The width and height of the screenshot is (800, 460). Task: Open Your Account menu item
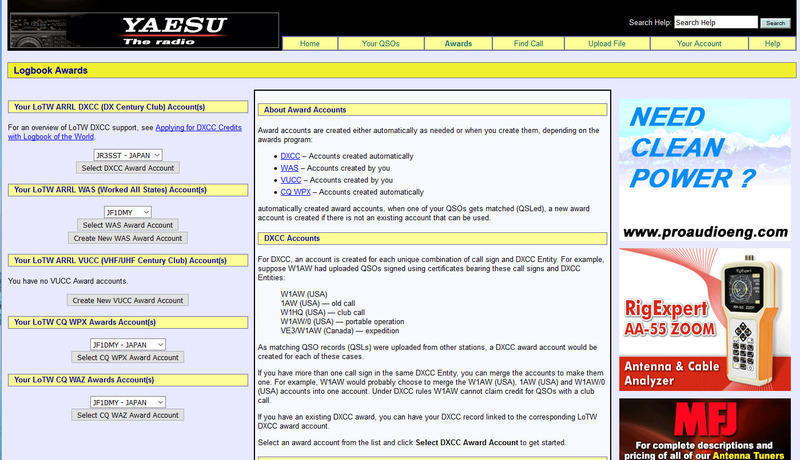pyautogui.click(x=699, y=44)
